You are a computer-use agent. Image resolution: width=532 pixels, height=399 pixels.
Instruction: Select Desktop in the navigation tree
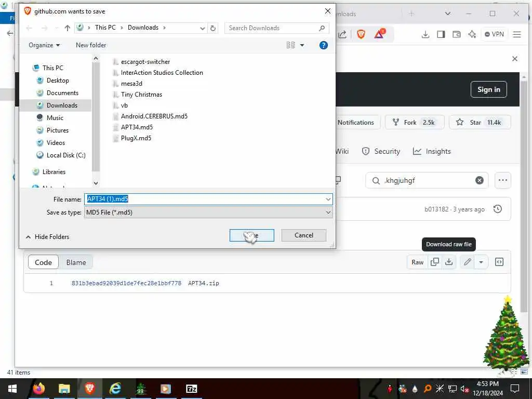click(58, 81)
